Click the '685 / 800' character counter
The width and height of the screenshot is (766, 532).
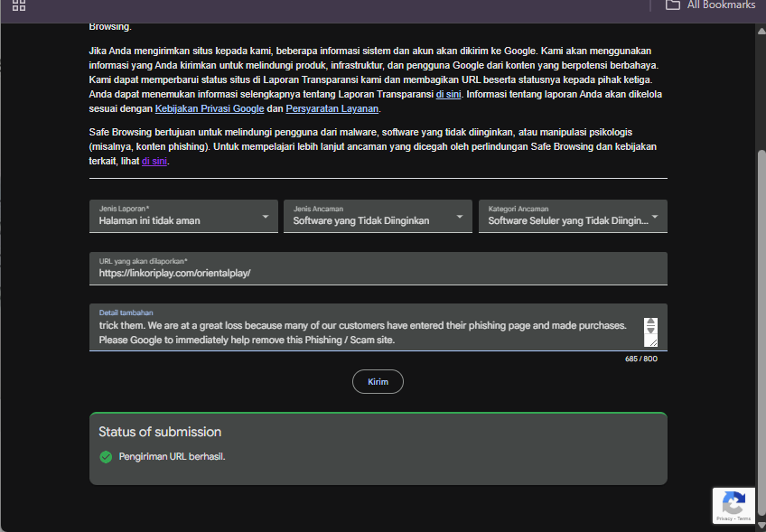coord(641,359)
